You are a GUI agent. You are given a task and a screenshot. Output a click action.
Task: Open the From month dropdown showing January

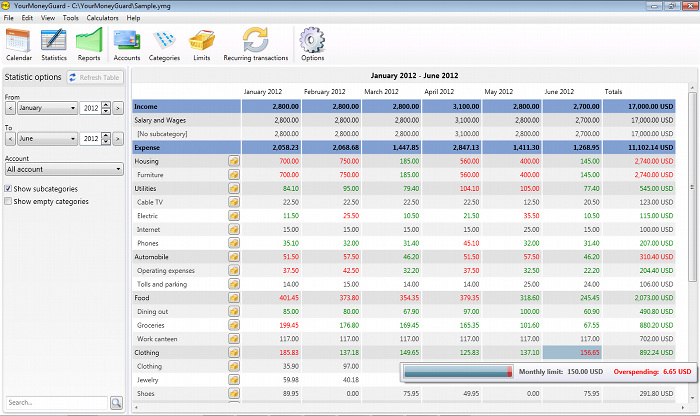[x=47, y=108]
